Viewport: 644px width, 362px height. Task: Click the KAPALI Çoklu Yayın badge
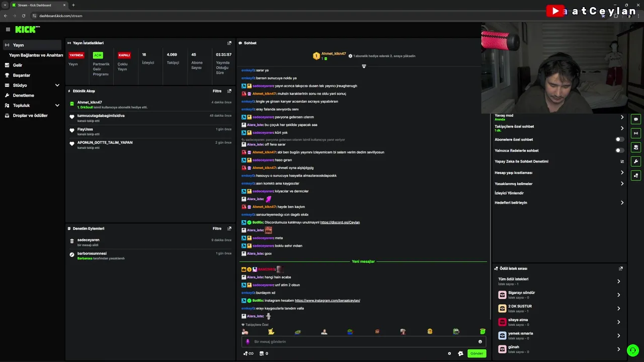coord(124,55)
